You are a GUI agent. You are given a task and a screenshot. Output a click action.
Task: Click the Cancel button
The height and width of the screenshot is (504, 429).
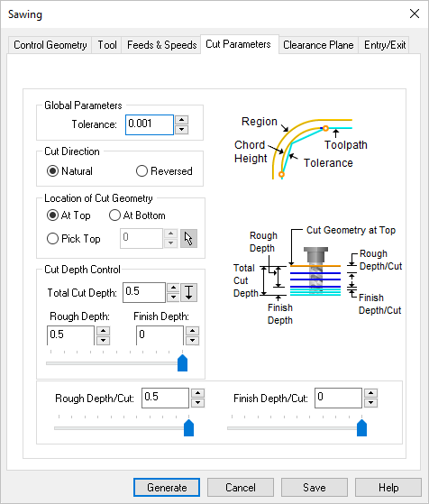[x=241, y=487]
